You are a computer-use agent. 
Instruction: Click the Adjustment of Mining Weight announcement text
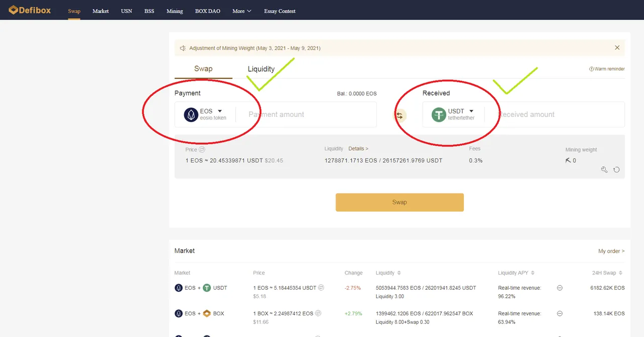[255, 48]
